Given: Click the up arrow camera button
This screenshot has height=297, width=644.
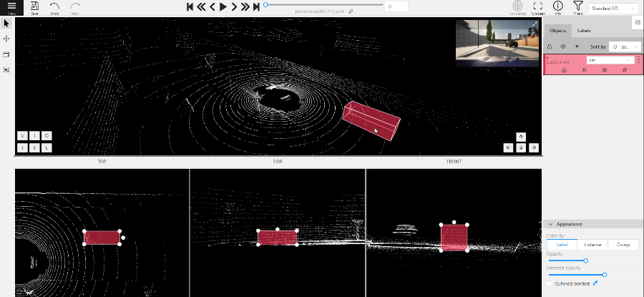Looking at the screenshot, I should coord(521,136).
